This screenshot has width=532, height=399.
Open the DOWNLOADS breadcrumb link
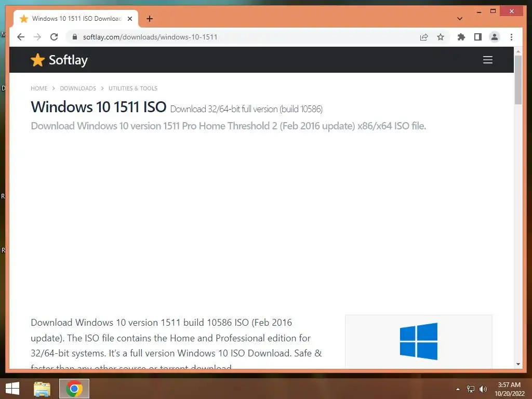78,88
